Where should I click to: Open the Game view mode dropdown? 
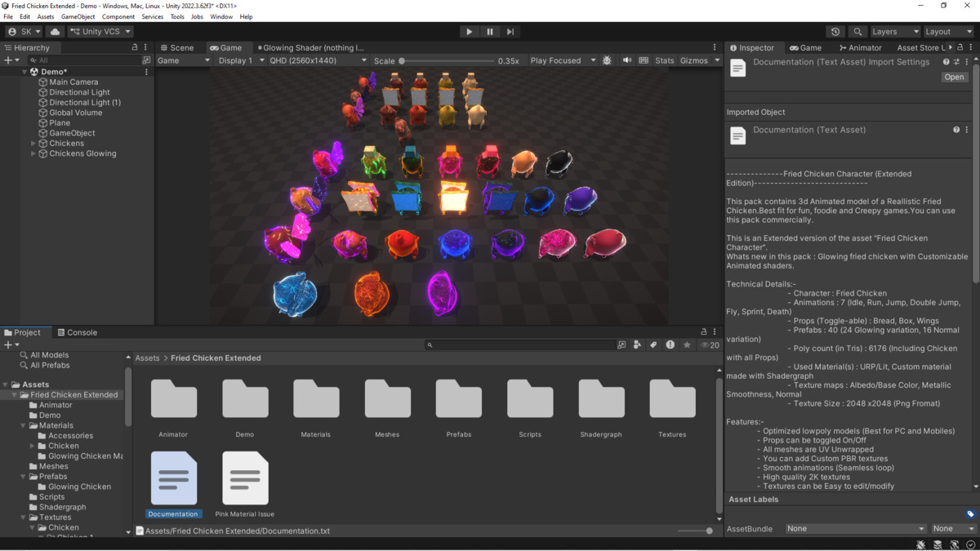[184, 60]
